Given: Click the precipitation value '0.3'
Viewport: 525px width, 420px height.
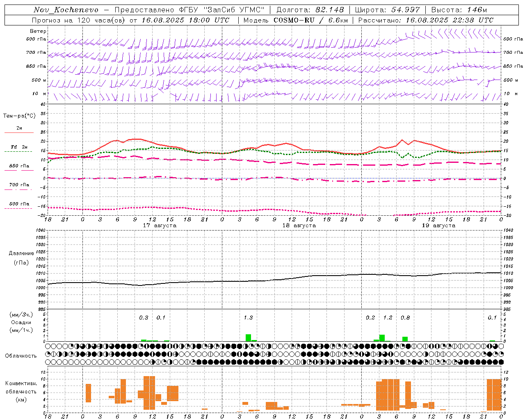Looking at the screenshot, I should 144,317.
